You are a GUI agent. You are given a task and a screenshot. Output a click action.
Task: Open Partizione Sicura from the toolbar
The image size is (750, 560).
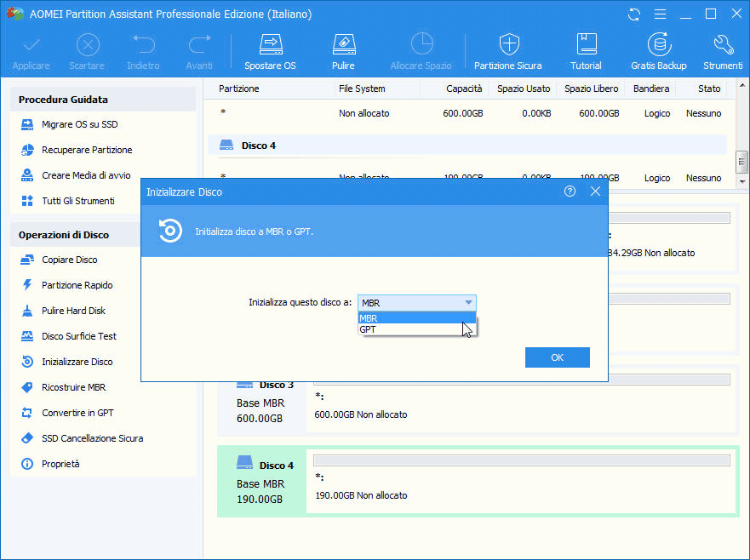508,52
